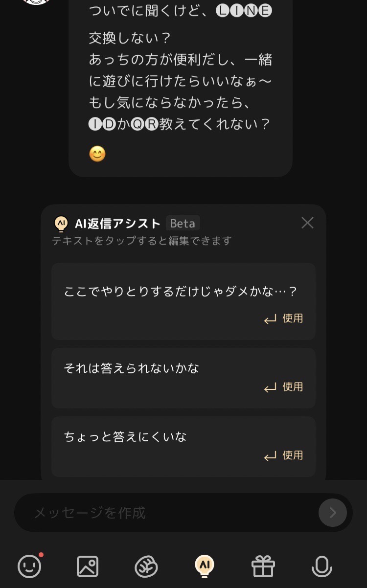Screen dimensions: 367x588
Task: Tap the smiling emoji in the message
Action: (x=97, y=155)
